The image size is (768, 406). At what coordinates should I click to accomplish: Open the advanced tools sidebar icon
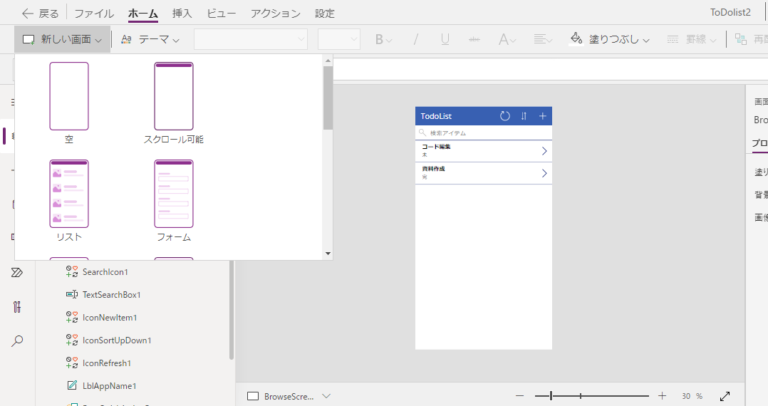17,307
